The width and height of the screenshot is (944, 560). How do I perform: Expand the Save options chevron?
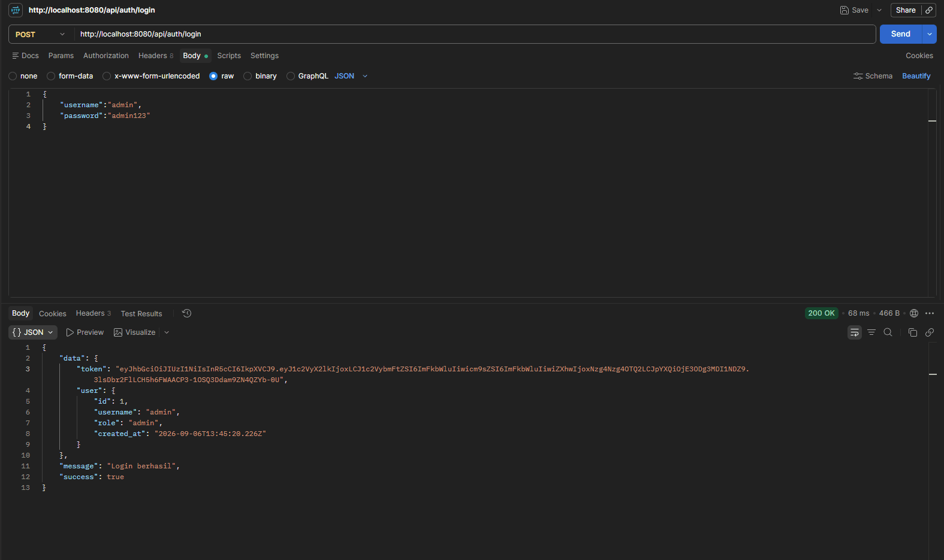[x=879, y=10]
